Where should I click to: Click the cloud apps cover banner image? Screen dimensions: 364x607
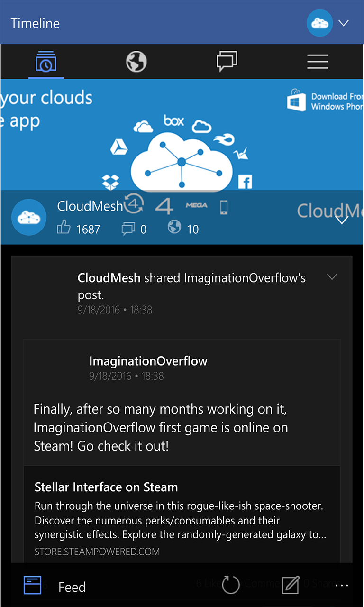[182, 135]
